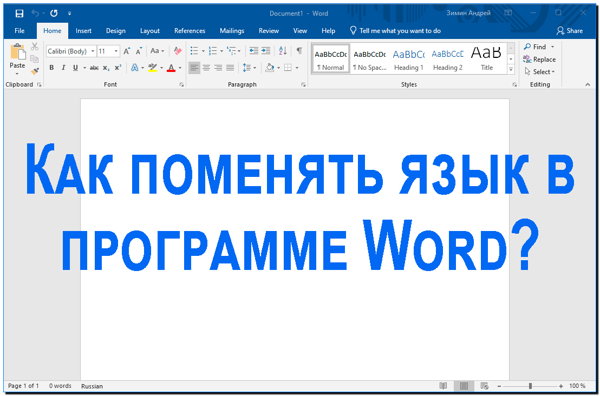Open the Font dialog launcher
600x396 pixels.
(x=181, y=85)
